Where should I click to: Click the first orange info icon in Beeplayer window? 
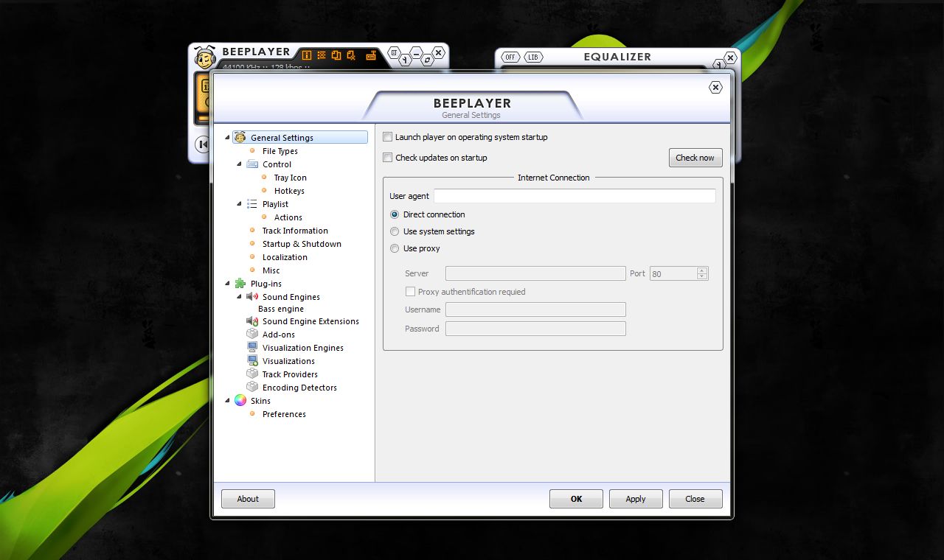pos(307,55)
